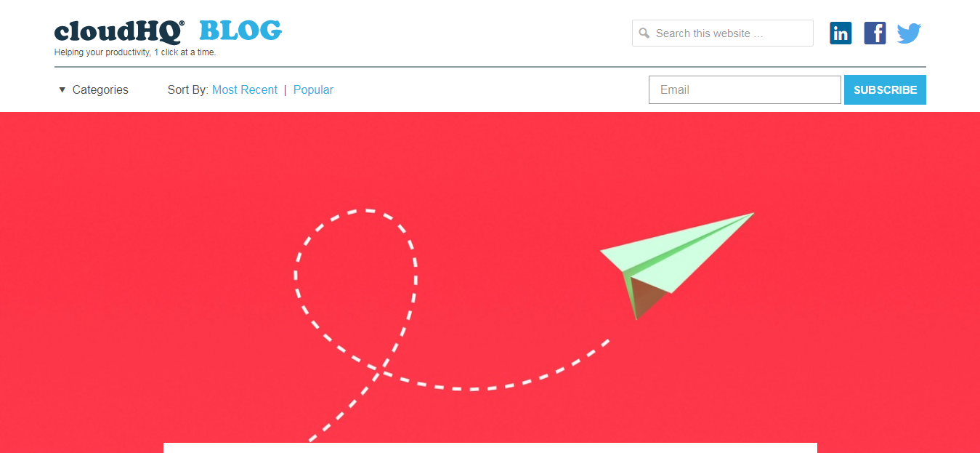This screenshot has height=453, width=980.
Task: Visit the Twitter bird icon
Action: 909,33
